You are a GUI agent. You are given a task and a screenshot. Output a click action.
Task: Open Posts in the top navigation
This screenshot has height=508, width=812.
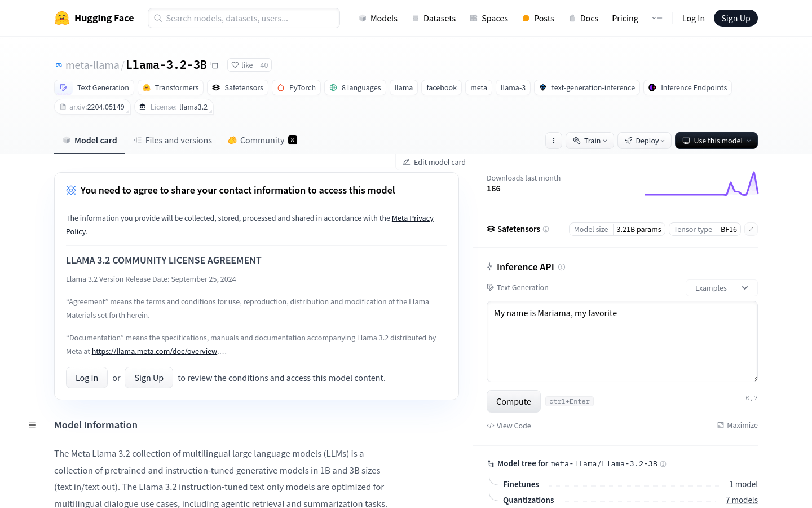[538, 18]
